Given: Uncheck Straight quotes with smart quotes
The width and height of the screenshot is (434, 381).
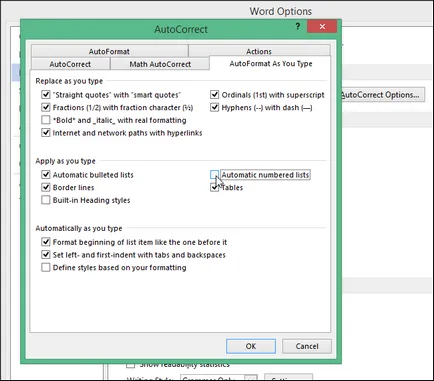Looking at the screenshot, I should 46,95.
